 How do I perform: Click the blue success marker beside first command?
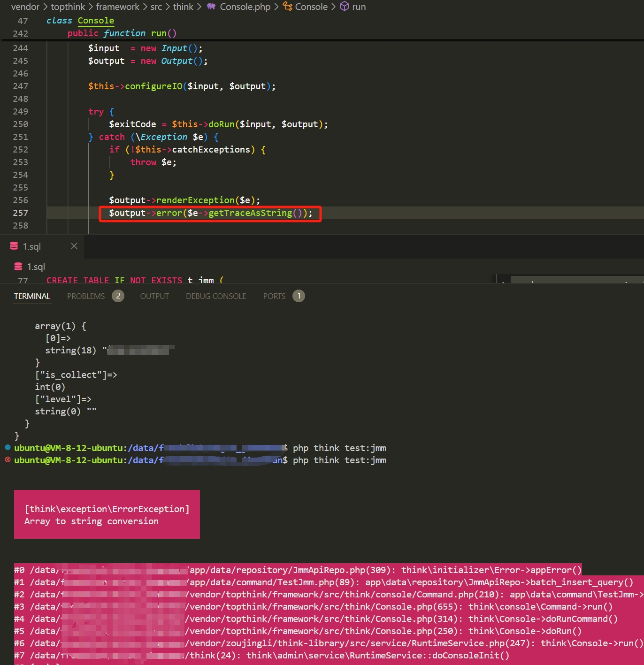pyautogui.click(x=8, y=447)
